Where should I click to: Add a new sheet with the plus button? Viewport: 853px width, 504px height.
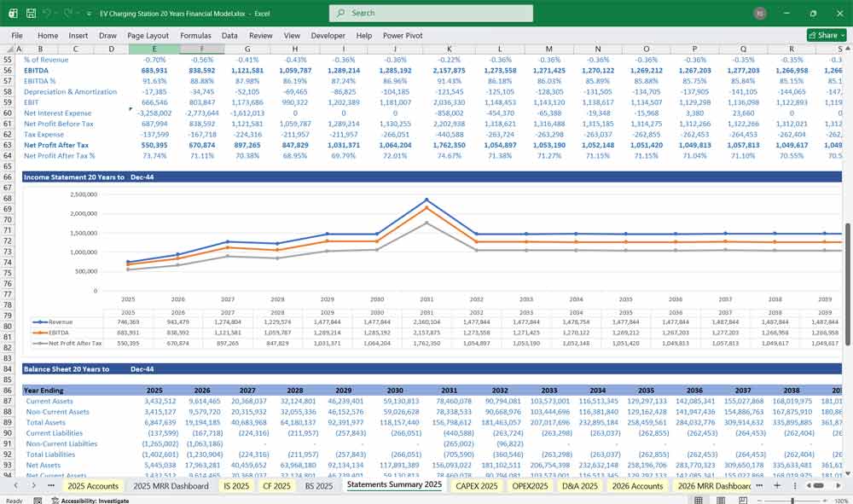tap(778, 485)
